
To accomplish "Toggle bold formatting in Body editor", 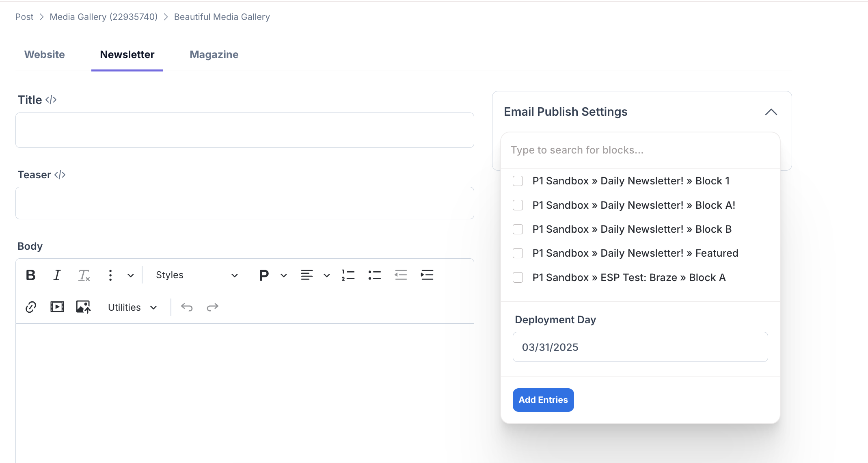I will tap(30, 275).
